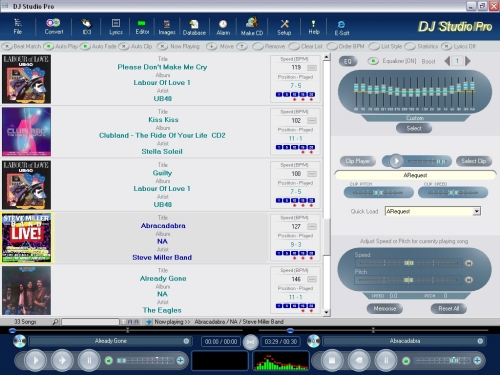
Task: Click the Speed slider handle
Action: (x=409, y=263)
